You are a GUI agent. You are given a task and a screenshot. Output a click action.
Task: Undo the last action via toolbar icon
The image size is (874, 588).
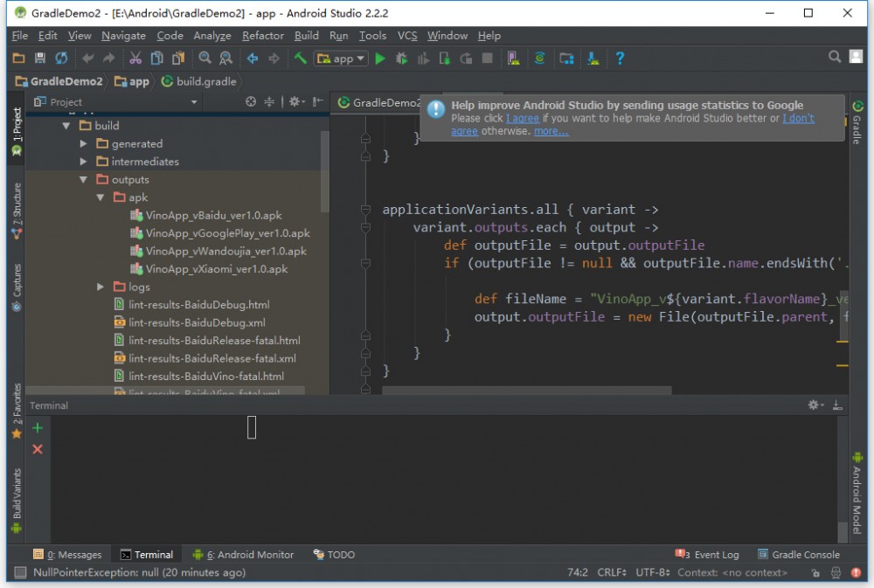(x=87, y=59)
